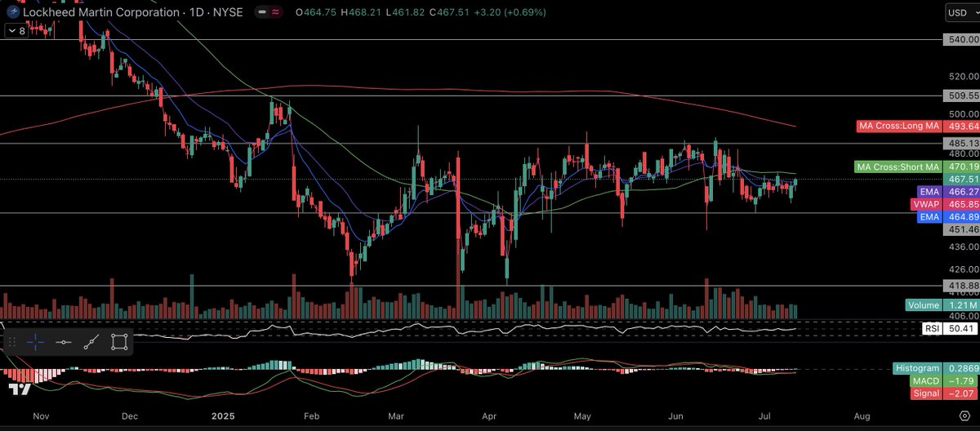Click the Jul label on time axis
980x431 pixels.
[766, 415]
